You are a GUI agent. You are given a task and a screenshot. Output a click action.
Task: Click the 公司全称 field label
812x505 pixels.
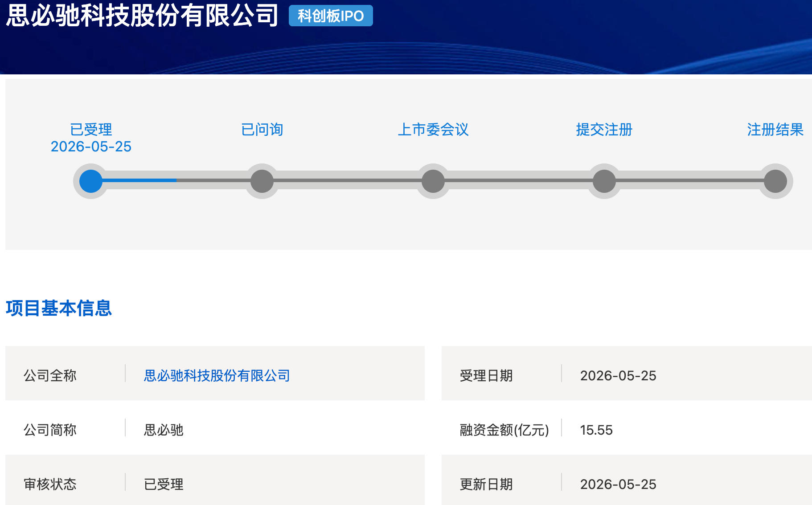(50, 375)
